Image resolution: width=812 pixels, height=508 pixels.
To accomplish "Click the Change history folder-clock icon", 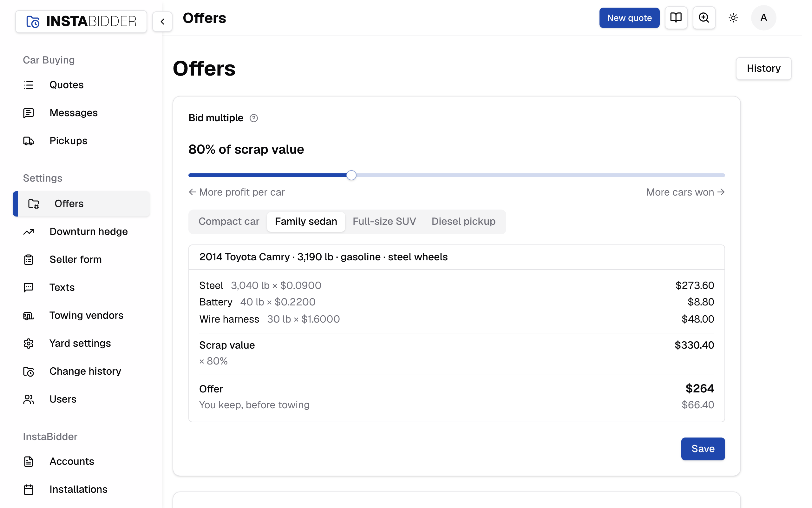I will coord(29,371).
